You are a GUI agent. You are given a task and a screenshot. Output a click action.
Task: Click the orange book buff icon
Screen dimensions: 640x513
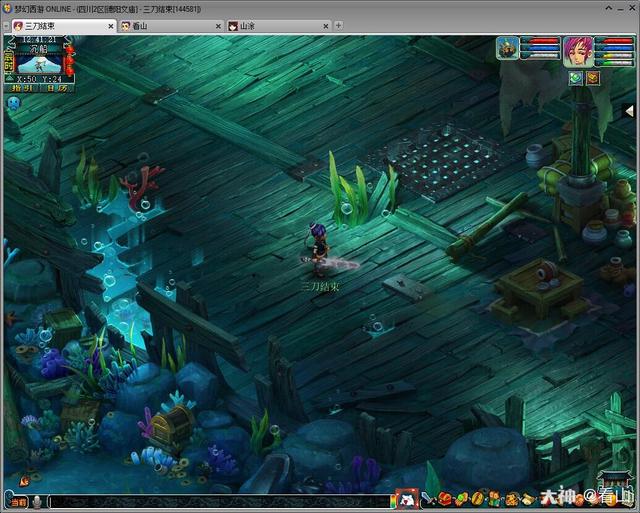[593, 78]
